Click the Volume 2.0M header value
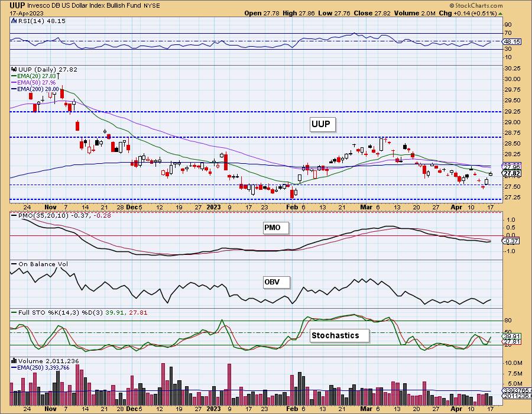The image size is (532, 414). pos(414,13)
